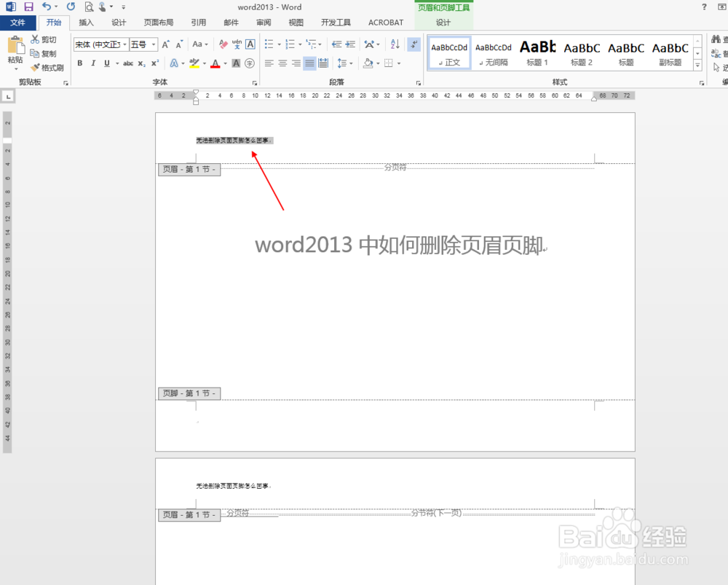Open numbering list dropdown arrow
Image resolution: width=728 pixels, height=585 pixels.
[300, 44]
